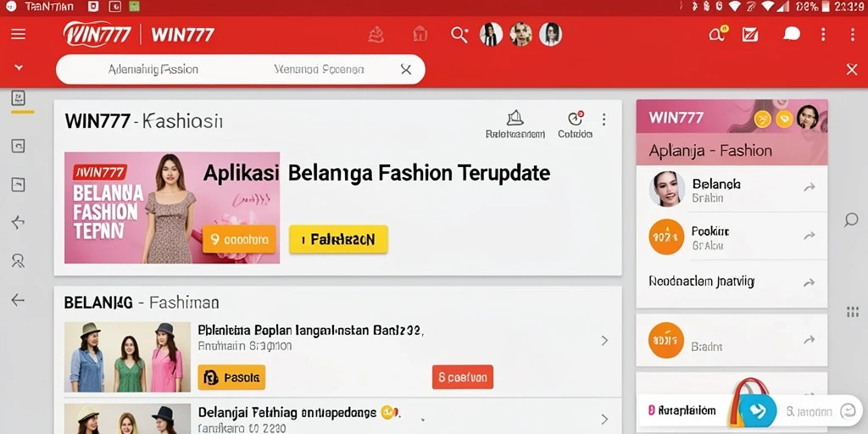The image size is (868, 434).
Task: Click the back arrow in left sidebar
Action: pos(19,300)
